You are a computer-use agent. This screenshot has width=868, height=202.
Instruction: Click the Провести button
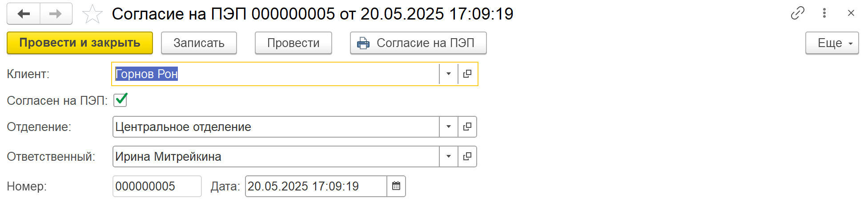pyautogui.click(x=293, y=43)
